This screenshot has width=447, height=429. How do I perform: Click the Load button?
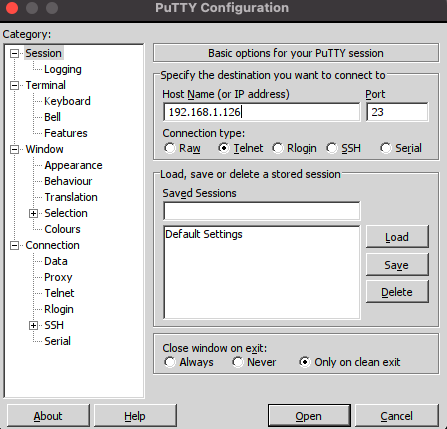coord(397,237)
